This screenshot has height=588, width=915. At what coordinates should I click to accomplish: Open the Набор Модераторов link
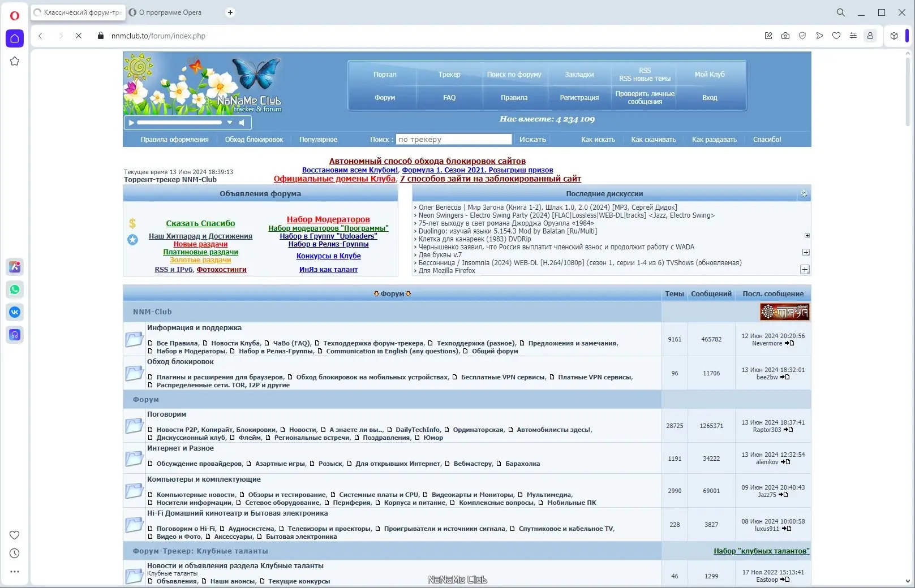click(328, 219)
